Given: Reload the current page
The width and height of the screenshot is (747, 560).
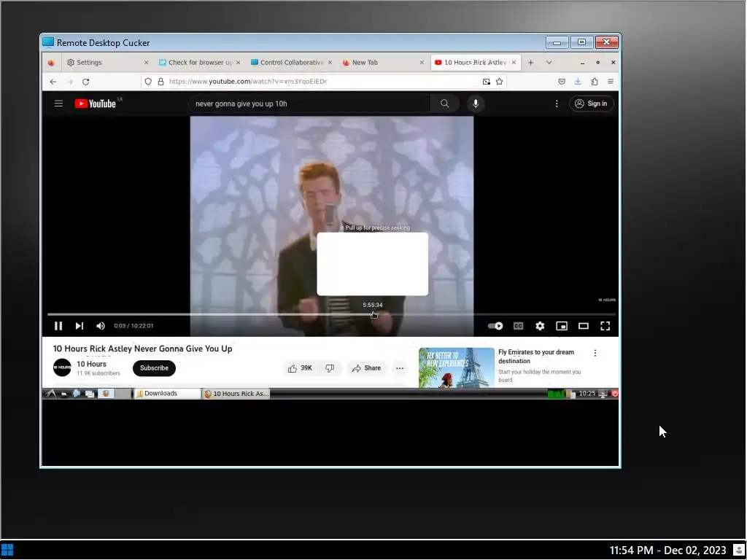Looking at the screenshot, I should (86, 82).
